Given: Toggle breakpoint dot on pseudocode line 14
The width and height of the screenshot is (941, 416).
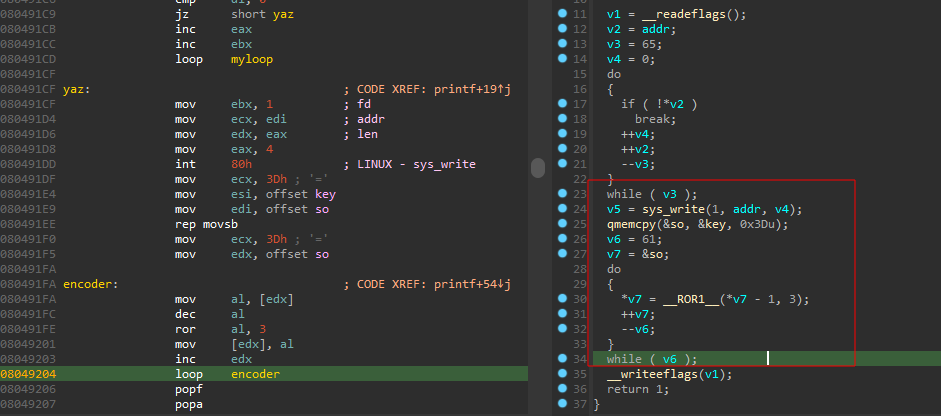Looking at the screenshot, I should click(562, 58).
